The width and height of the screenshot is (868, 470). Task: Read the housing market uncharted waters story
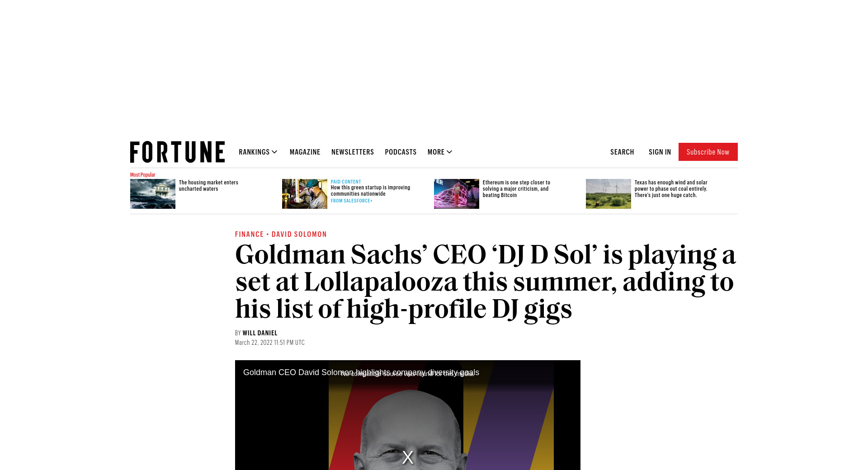click(x=208, y=186)
